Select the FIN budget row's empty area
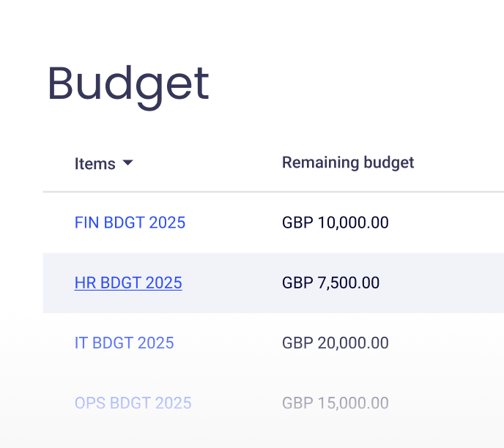The image size is (504, 448). [447, 223]
